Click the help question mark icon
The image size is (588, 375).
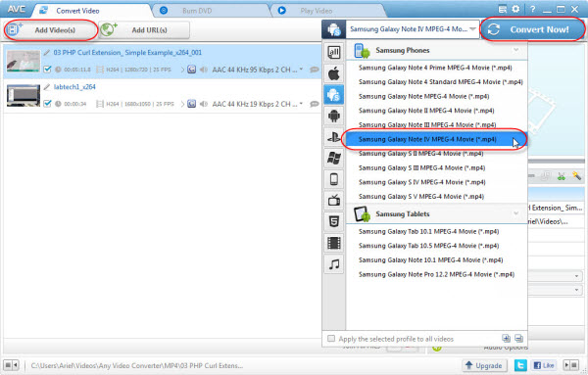532,9
